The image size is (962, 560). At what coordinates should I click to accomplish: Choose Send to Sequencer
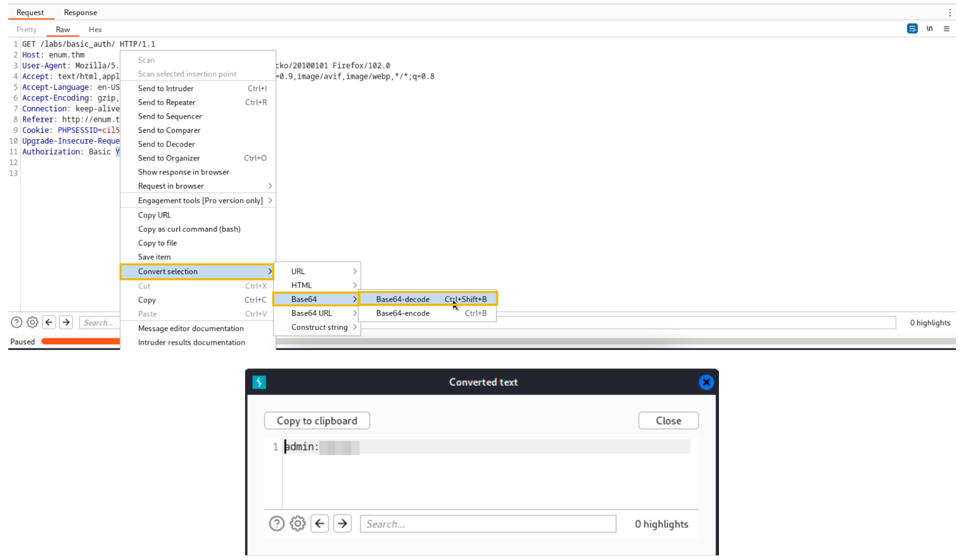click(x=198, y=116)
